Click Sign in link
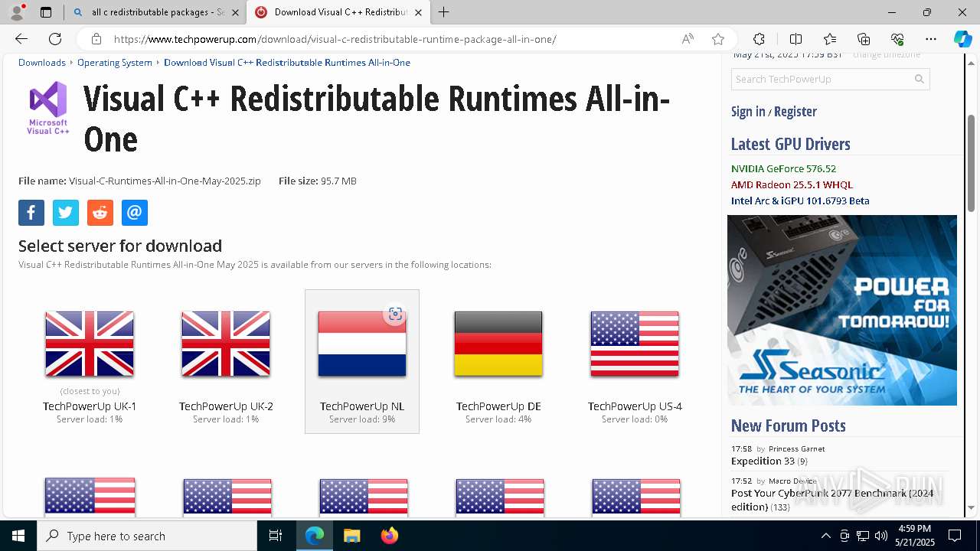 [x=748, y=112]
